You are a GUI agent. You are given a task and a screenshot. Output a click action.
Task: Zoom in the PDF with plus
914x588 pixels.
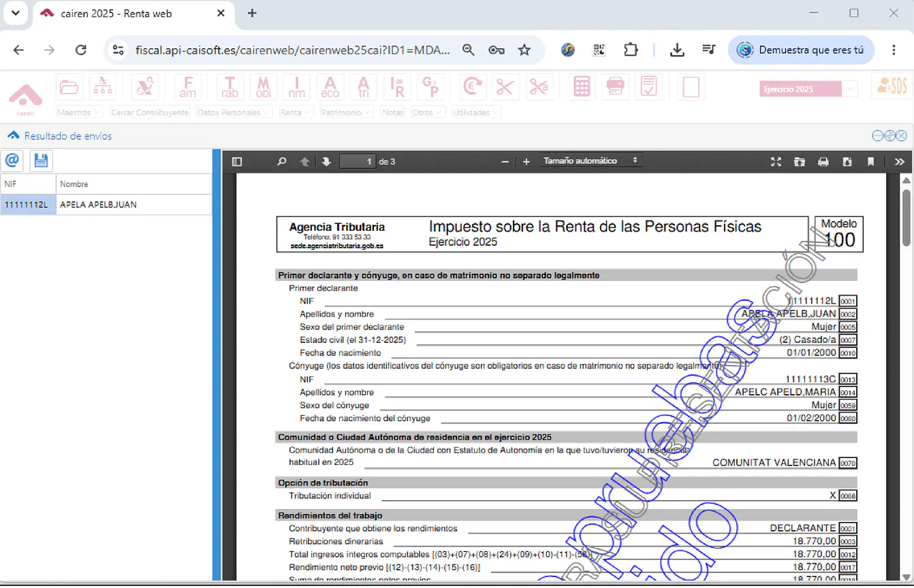click(x=526, y=161)
